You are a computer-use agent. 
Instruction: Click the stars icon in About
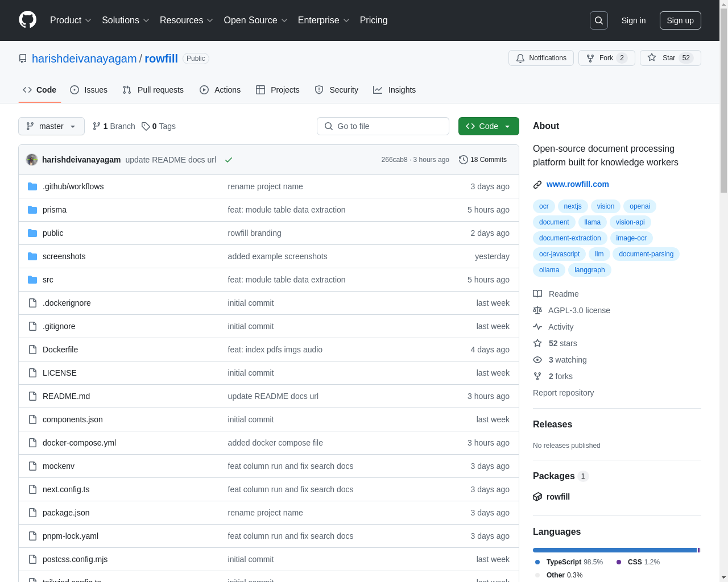click(x=537, y=343)
